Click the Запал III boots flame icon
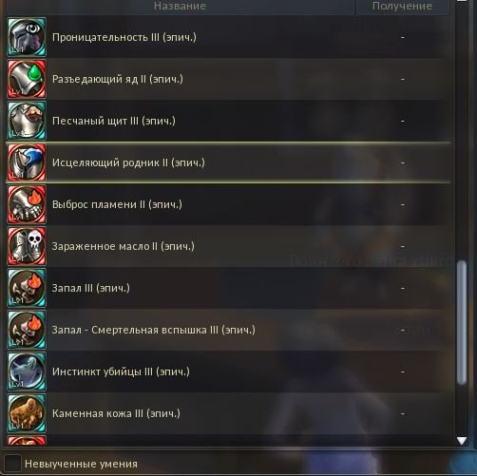 click(x=27, y=288)
